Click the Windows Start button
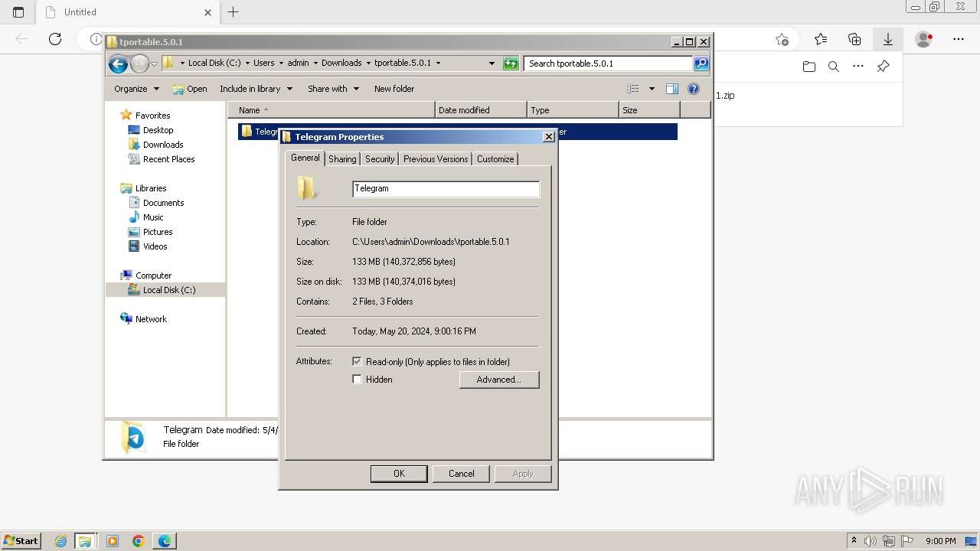The height and width of the screenshot is (551, 980). coord(21,541)
